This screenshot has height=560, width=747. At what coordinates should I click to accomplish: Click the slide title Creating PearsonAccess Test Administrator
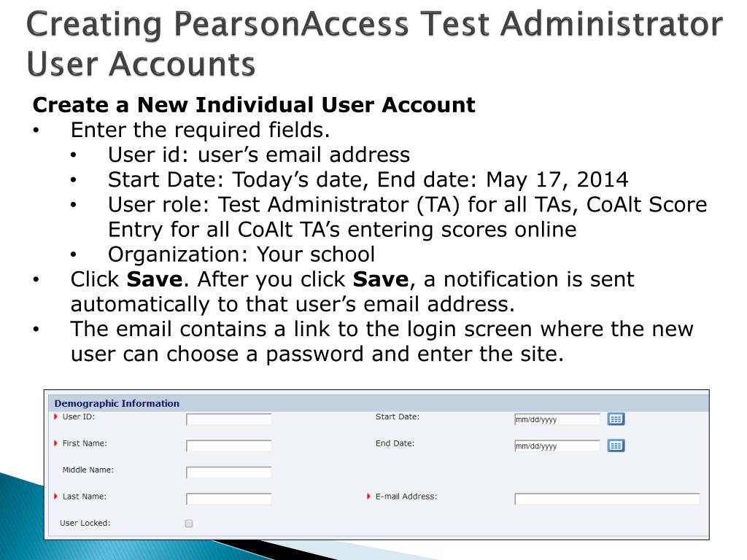374,25
